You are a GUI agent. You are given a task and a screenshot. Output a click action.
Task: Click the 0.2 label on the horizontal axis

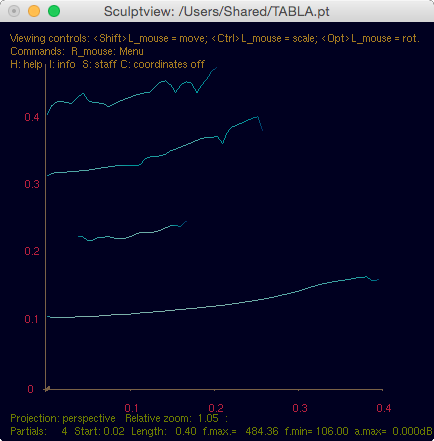tap(216, 408)
